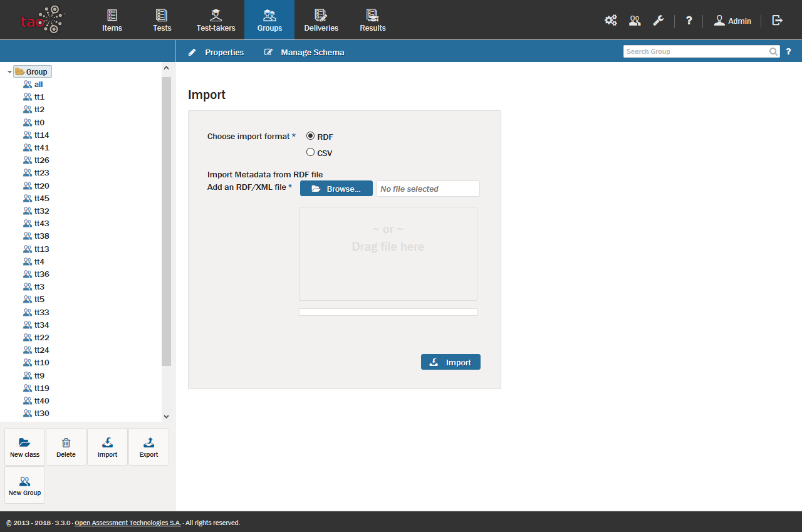
Task: Collapse the Group root tree node
Action: point(9,72)
